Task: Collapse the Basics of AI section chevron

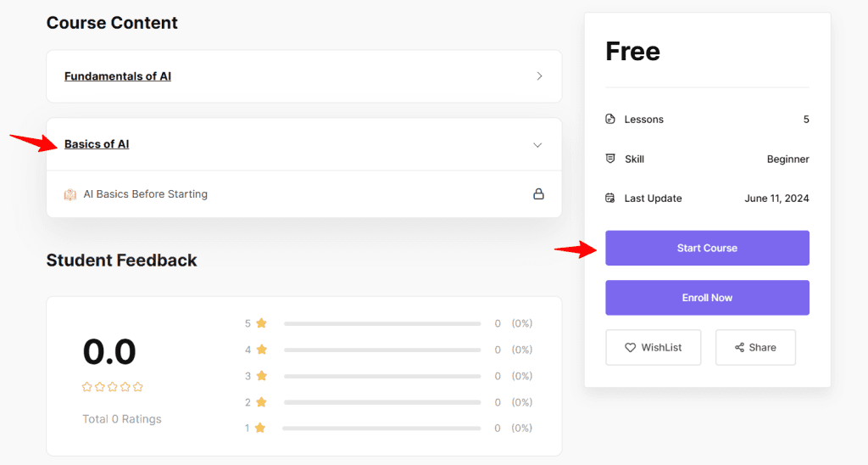Action: click(x=537, y=145)
